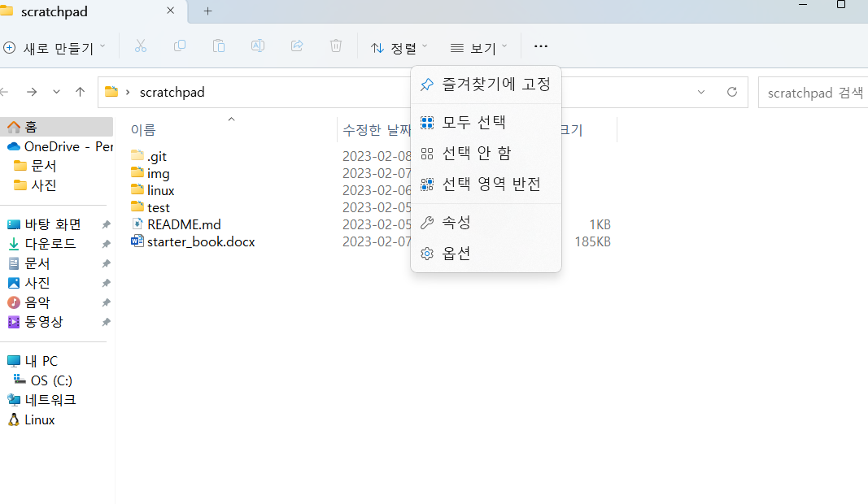868x504 pixels.
Task: Click the 이름 column sort header
Action: click(x=143, y=129)
